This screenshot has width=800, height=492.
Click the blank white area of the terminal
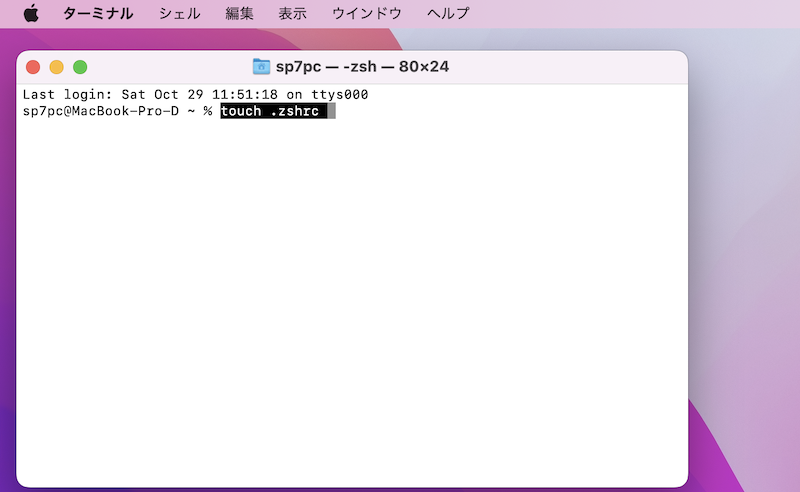[350, 300]
